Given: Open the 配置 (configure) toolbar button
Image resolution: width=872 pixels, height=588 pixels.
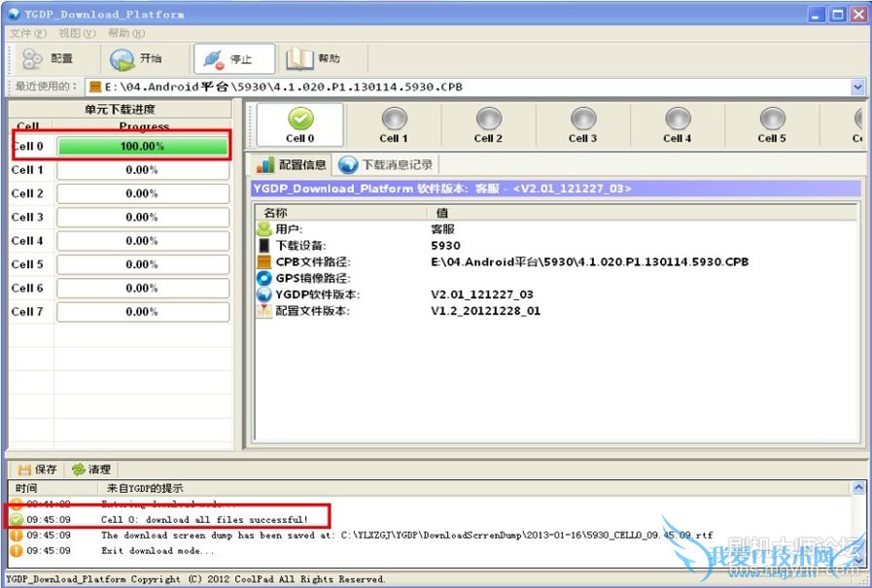Looking at the screenshot, I should 48,58.
